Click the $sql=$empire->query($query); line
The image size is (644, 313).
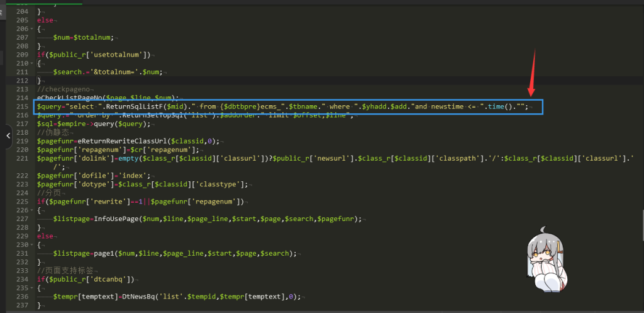[93, 124]
